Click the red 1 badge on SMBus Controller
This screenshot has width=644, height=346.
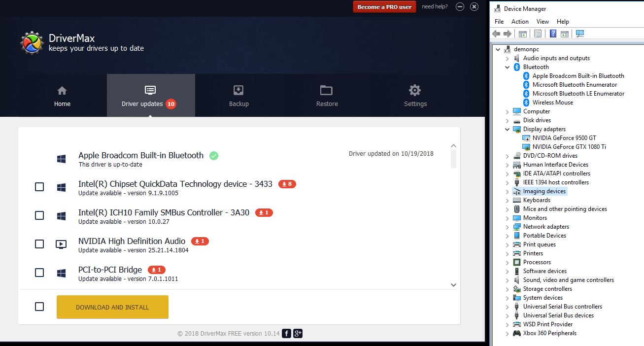click(x=264, y=213)
